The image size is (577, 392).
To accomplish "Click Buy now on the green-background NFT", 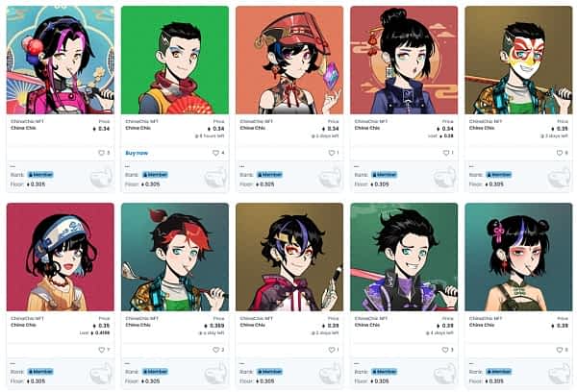I will 137,153.
